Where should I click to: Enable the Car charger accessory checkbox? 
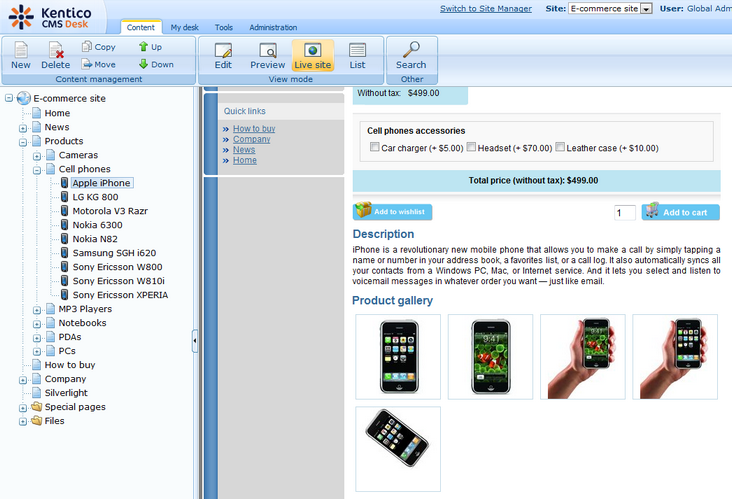374,148
